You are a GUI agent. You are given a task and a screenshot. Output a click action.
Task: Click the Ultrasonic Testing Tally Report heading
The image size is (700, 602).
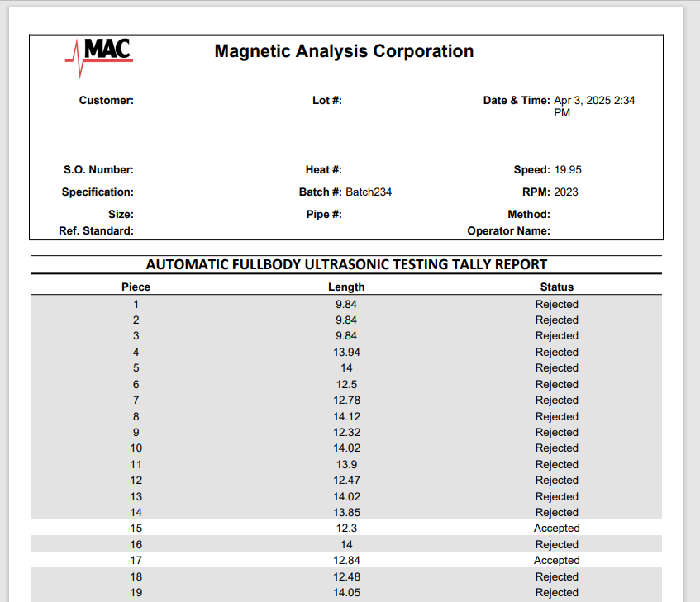click(x=346, y=264)
